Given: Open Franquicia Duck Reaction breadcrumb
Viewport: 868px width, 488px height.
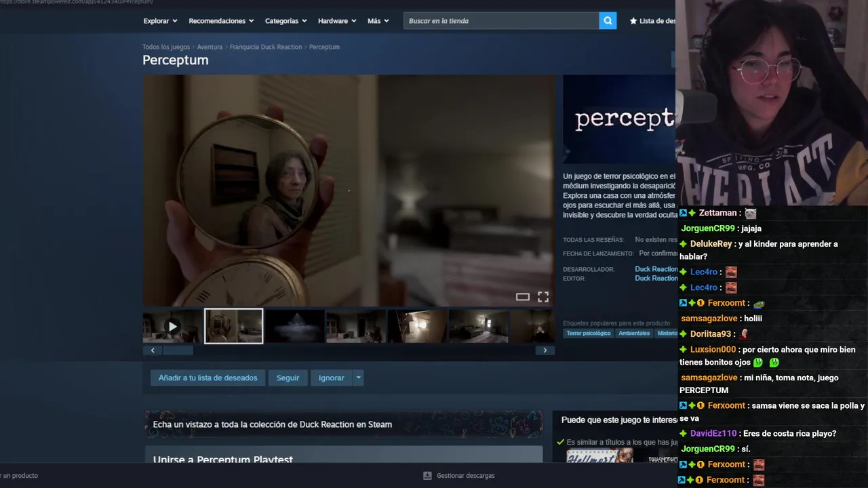Looking at the screenshot, I should click(266, 47).
